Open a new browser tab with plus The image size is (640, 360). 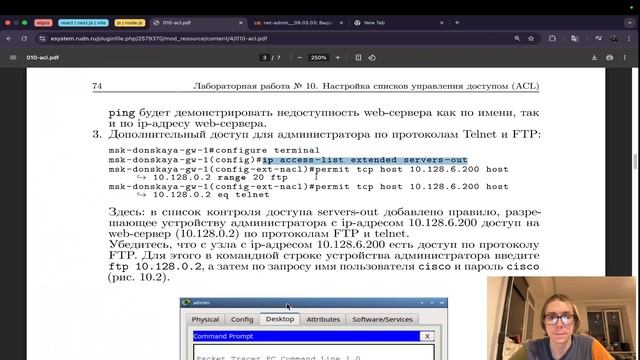[457, 23]
